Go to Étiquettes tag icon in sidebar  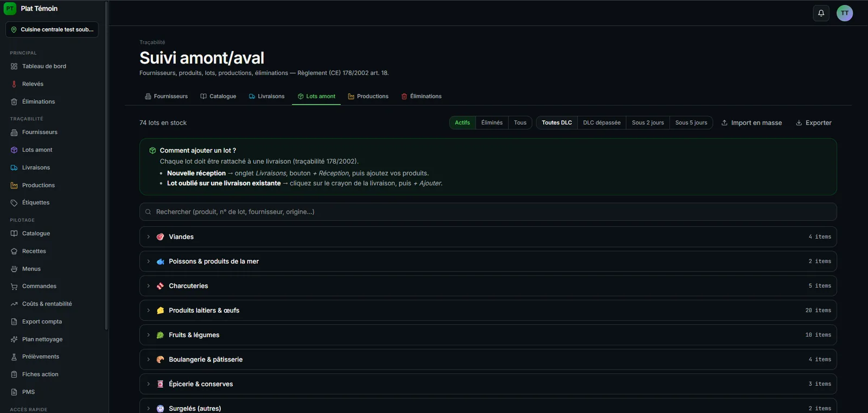[x=14, y=203]
